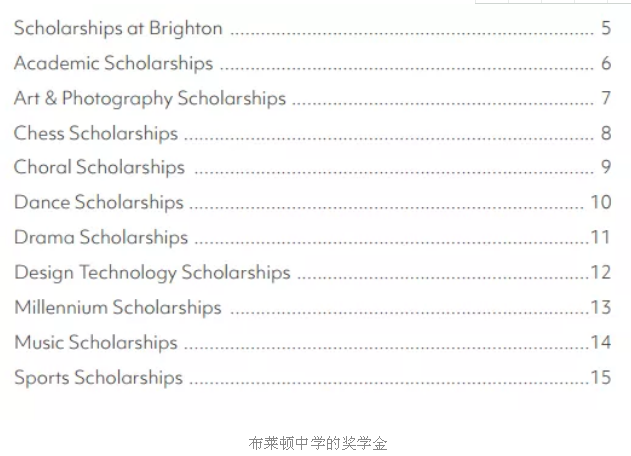Click page number 14 beside Music Scholarships
Image resolution: width=631 pixels, height=456 pixels.
click(601, 342)
